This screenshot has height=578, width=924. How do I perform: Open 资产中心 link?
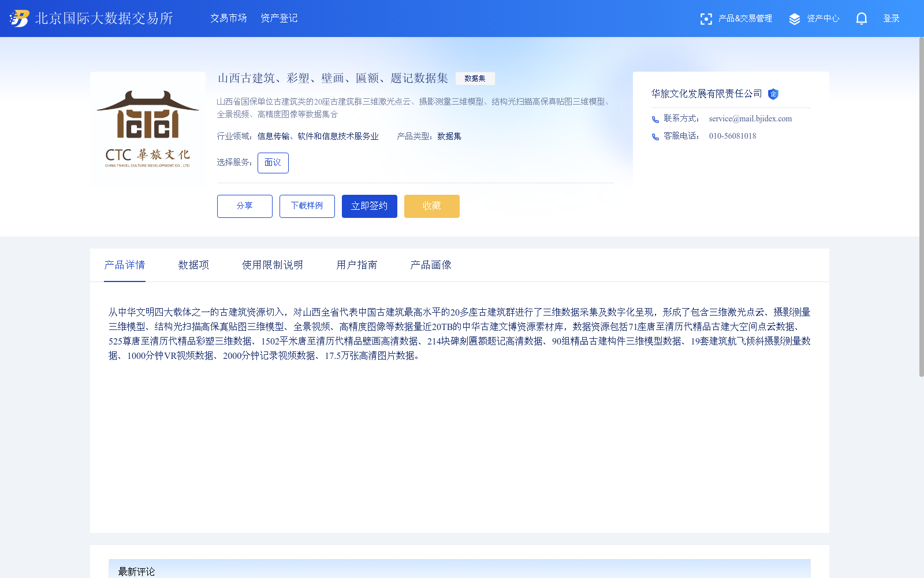pyautogui.click(x=823, y=18)
